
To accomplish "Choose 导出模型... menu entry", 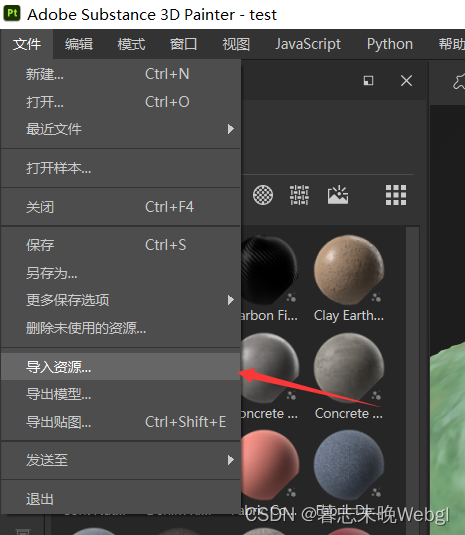I will pyautogui.click(x=120, y=394).
